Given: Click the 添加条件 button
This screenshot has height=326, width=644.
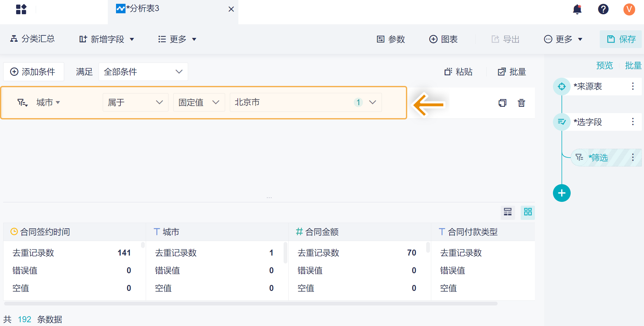Looking at the screenshot, I should [33, 72].
